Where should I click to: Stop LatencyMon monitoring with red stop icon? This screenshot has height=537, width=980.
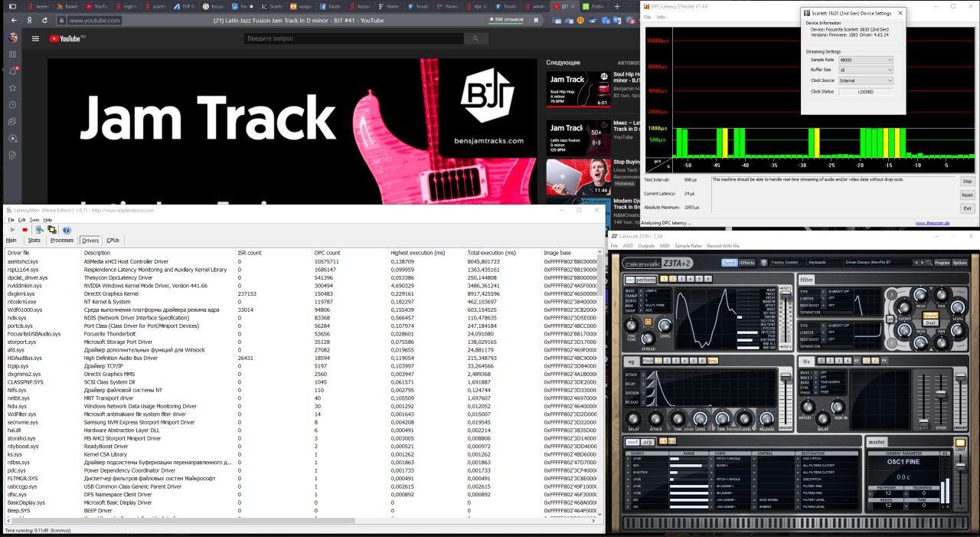point(24,230)
